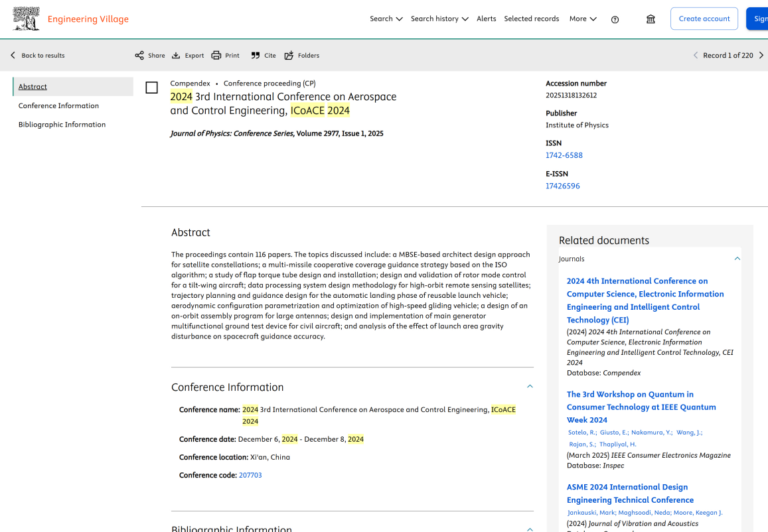768x532 pixels.
Task: Open the Search history dropdown
Action: [439, 19]
